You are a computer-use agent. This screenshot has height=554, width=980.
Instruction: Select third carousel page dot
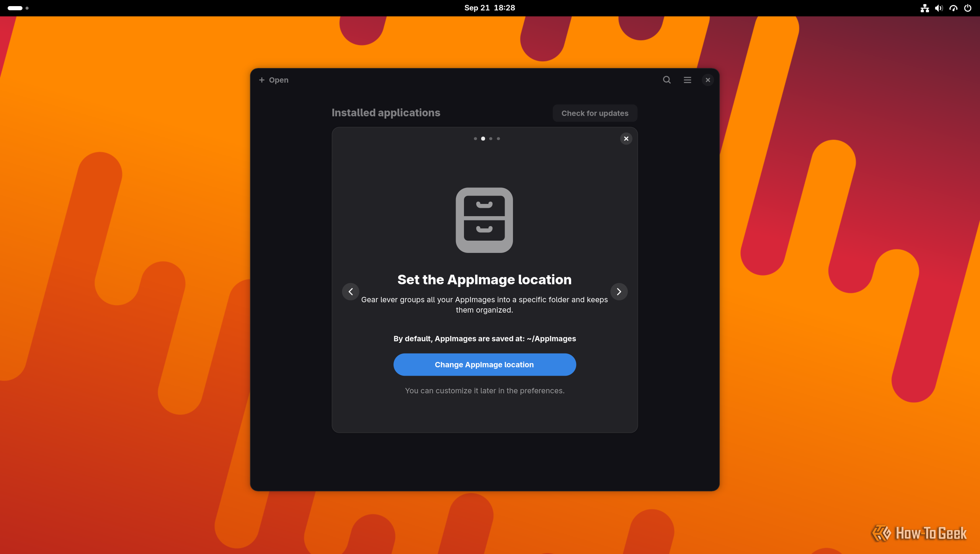491,138
